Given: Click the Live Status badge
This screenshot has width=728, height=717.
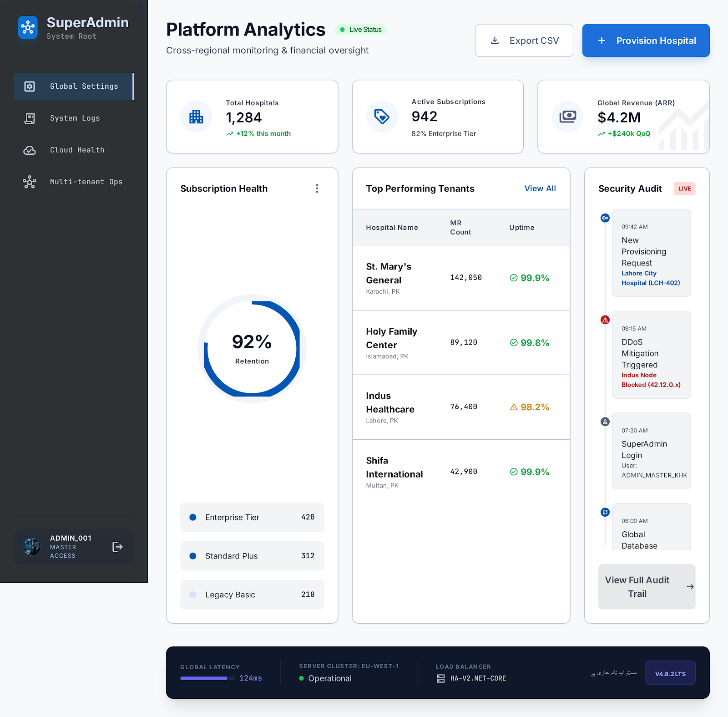Looking at the screenshot, I should click(x=360, y=30).
